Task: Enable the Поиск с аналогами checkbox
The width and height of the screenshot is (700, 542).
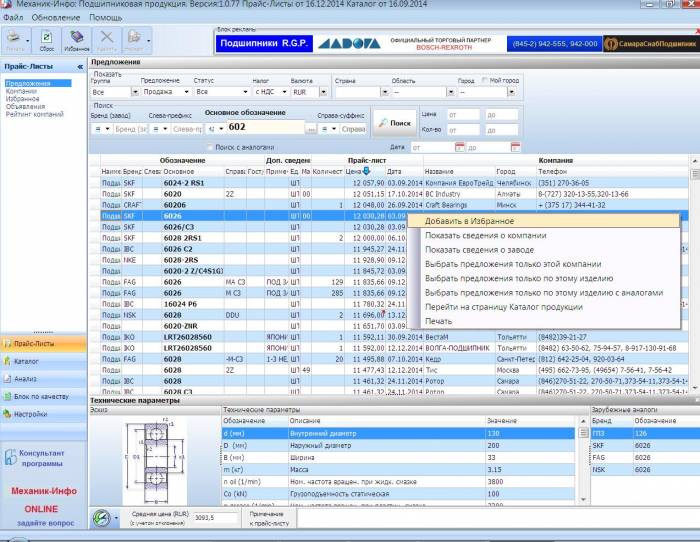Action: click(208, 147)
